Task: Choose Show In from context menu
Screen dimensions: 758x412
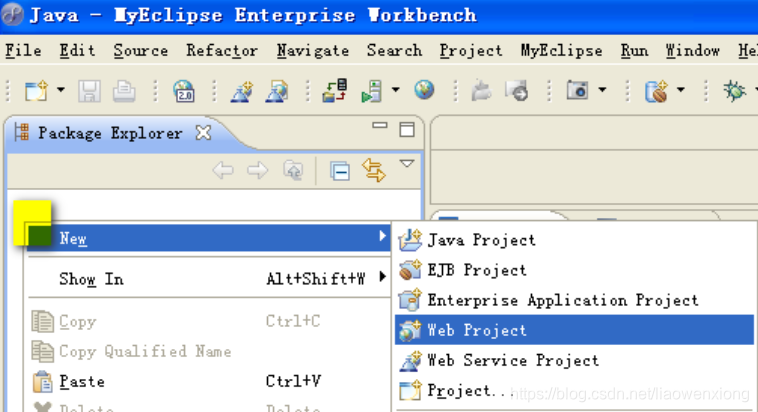Action: [209, 278]
